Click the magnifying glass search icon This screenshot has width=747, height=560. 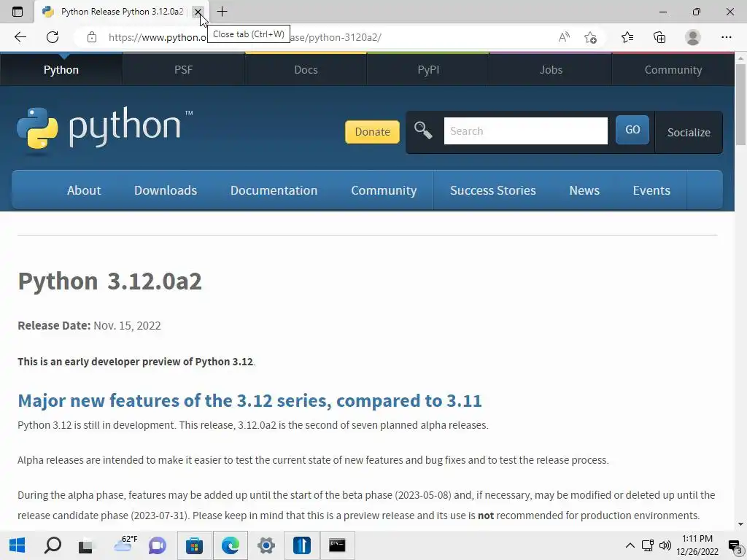(423, 130)
